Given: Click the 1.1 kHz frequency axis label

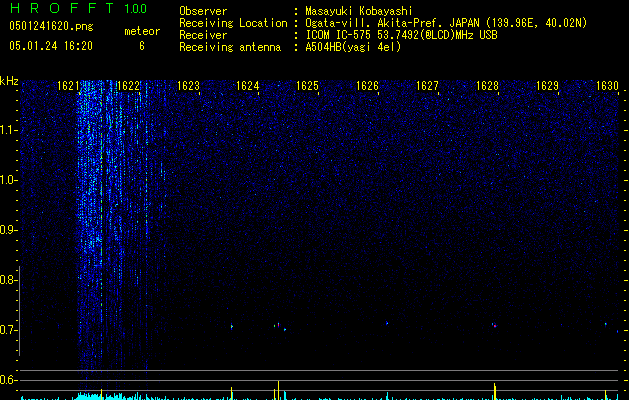Looking at the screenshot, I should pyautogui.click(x=9, y=130).
